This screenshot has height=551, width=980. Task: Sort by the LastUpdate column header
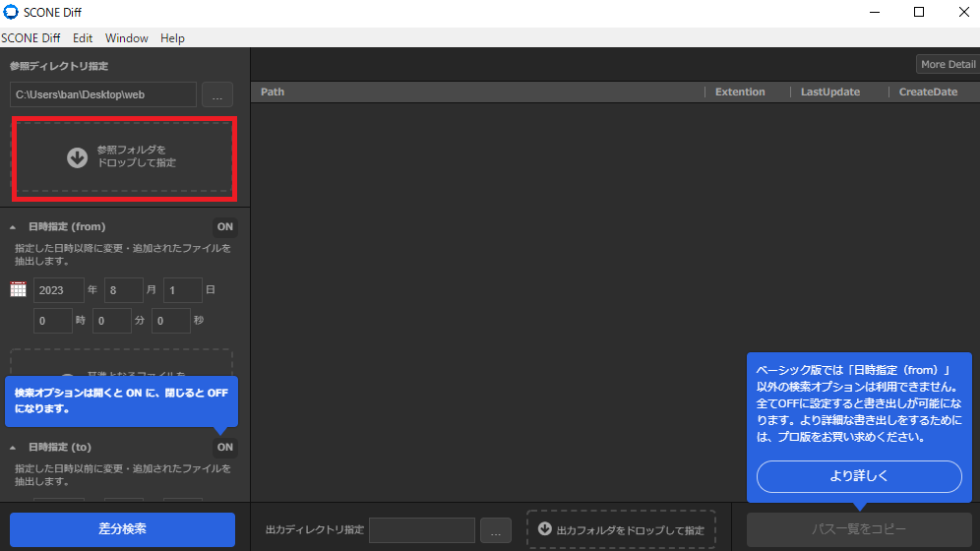[x=830, y=92]
